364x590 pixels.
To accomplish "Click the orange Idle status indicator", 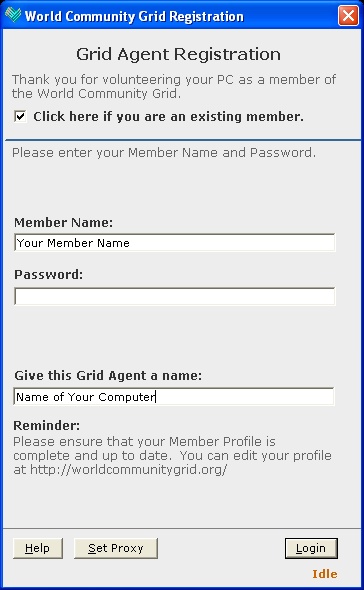I will [x=324, y=574].
